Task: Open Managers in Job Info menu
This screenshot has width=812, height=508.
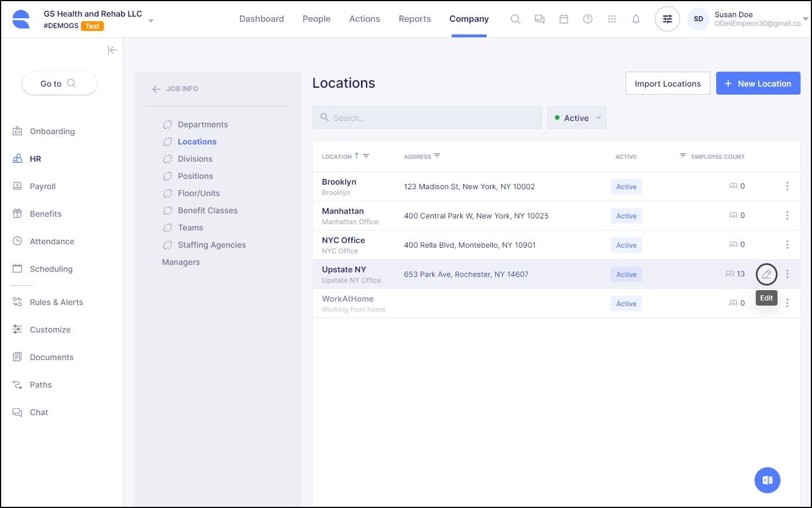Action: (x=181, y=262)
